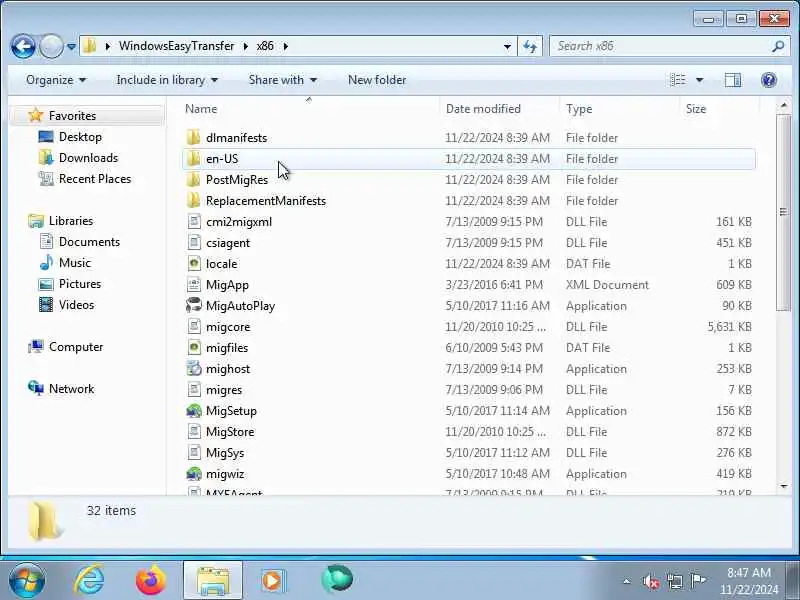
Task: Click the muted volume tray icon
Action: click(651, 581)
